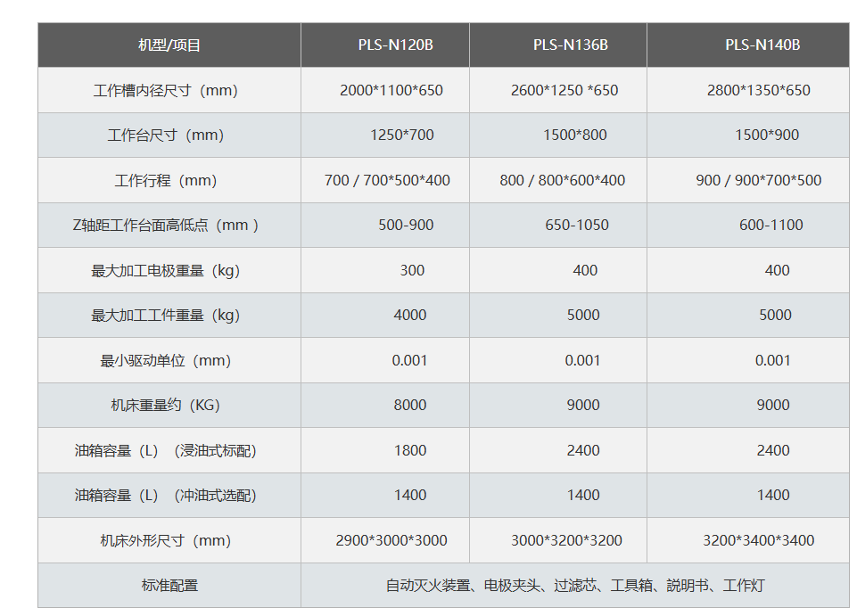Image resolution: width=857 pixels, height=616 pixels.
Task: Select the value 600-1100
Action: [771, 226]
